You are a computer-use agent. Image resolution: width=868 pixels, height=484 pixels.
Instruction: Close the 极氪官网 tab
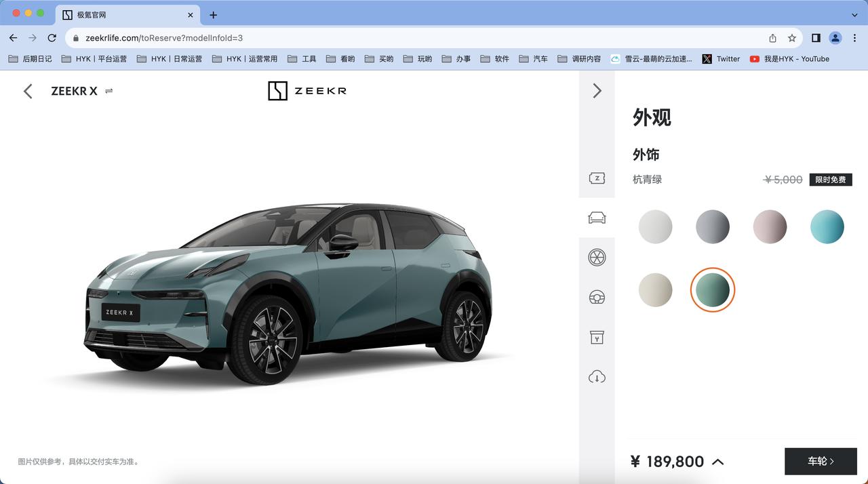[x=191, y=15]
